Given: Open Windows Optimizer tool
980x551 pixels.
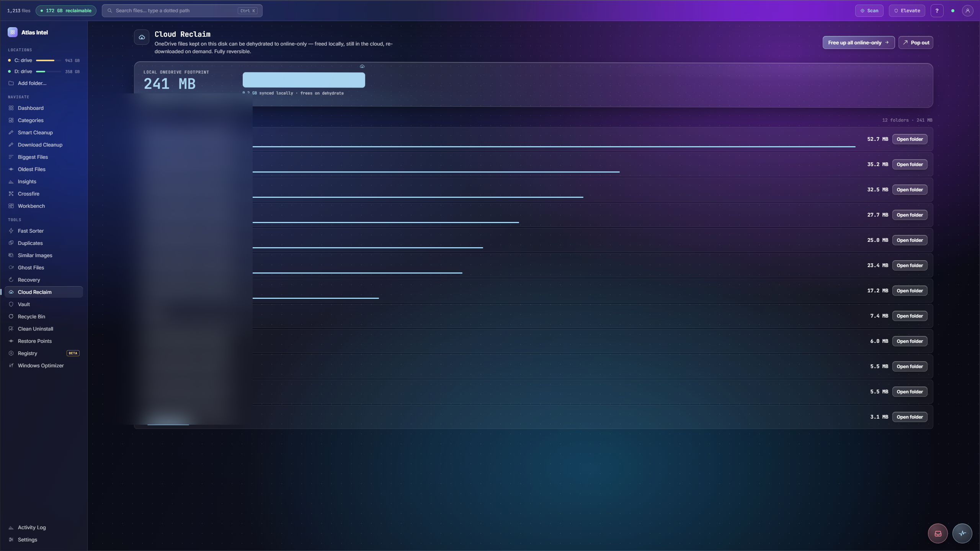Looking at the screenshot, I should (44, 365).
